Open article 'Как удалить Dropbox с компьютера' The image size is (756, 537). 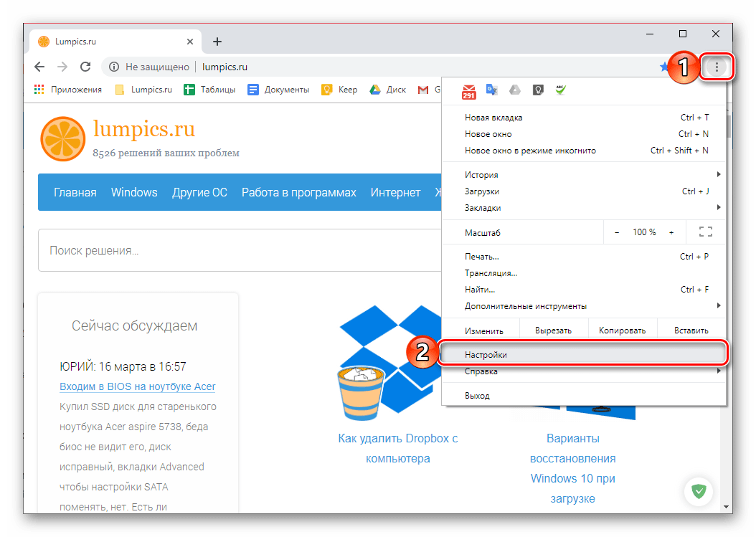pyautogui.click(x=398, y=448)
